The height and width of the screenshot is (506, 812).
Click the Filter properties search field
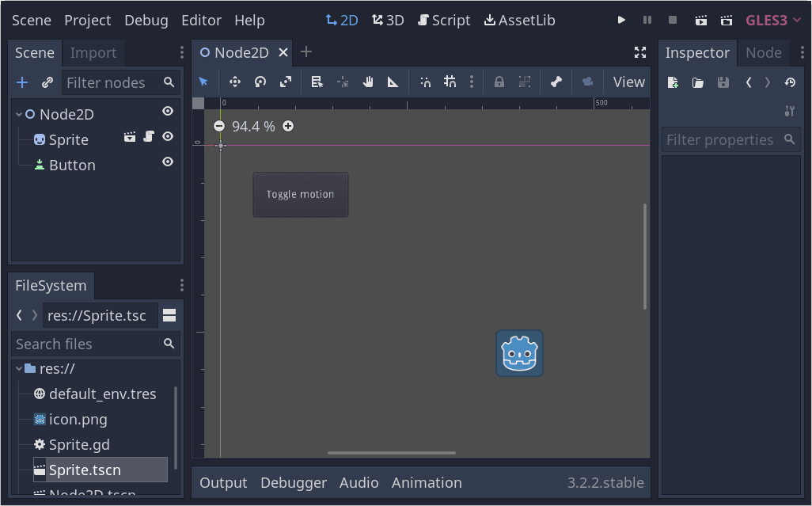click(724, 139)
